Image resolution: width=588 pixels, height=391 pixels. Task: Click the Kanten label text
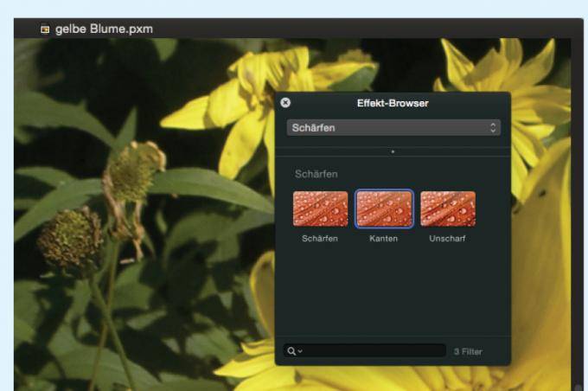pos(383,238)
